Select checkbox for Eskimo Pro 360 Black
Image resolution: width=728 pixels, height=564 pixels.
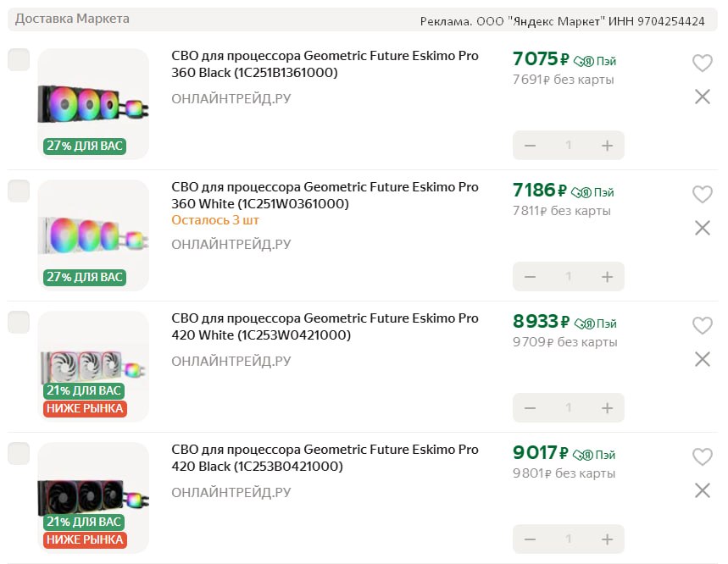19,59
